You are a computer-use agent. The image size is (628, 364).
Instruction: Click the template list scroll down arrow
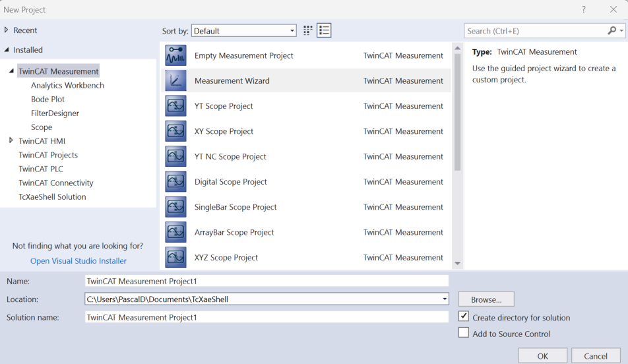click(457, 264)
